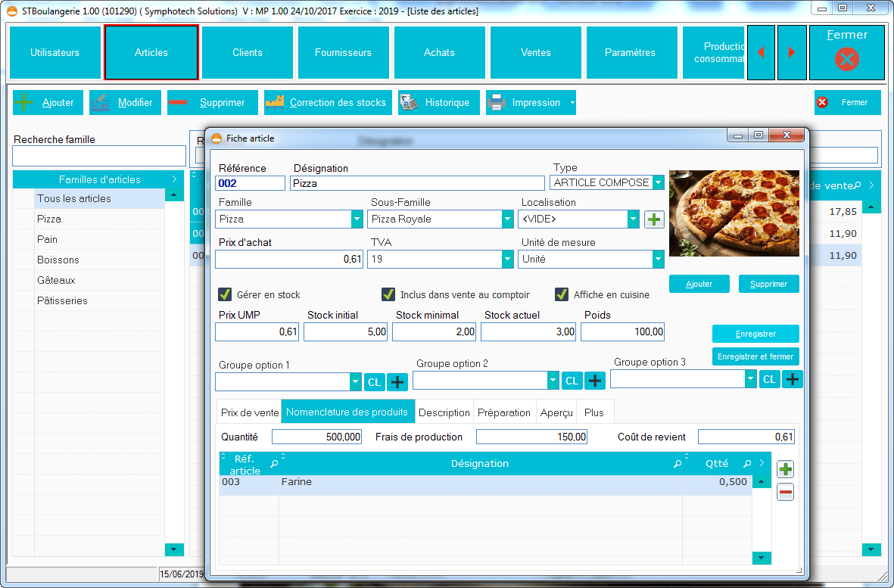Click the Impression printer button
Image resolution: width=894 pixels, height=588 pixels.
point(527,103)
